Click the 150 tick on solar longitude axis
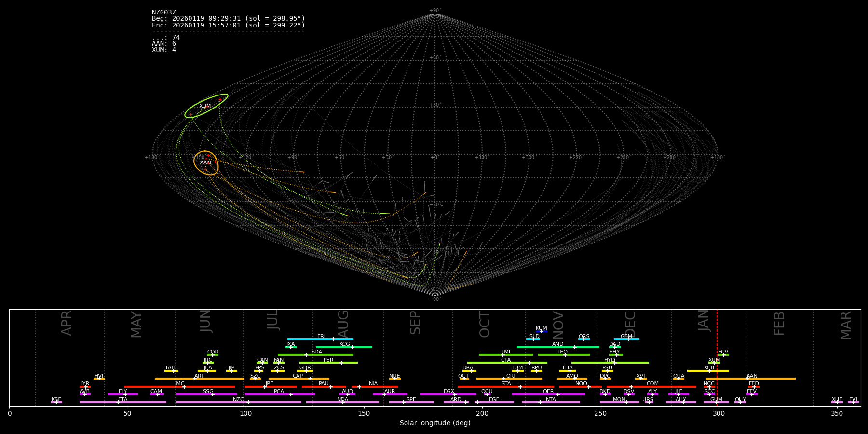868x434 pixels. coord(364,413)
